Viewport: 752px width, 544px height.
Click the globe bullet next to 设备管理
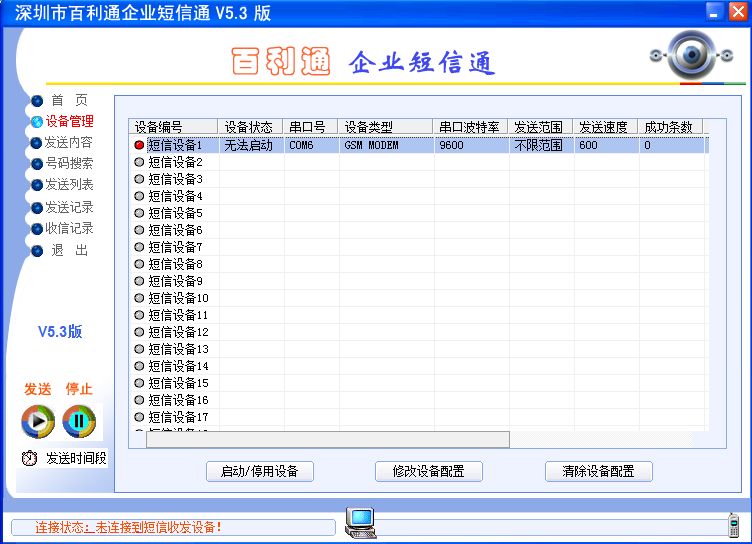tap(37, 122)
